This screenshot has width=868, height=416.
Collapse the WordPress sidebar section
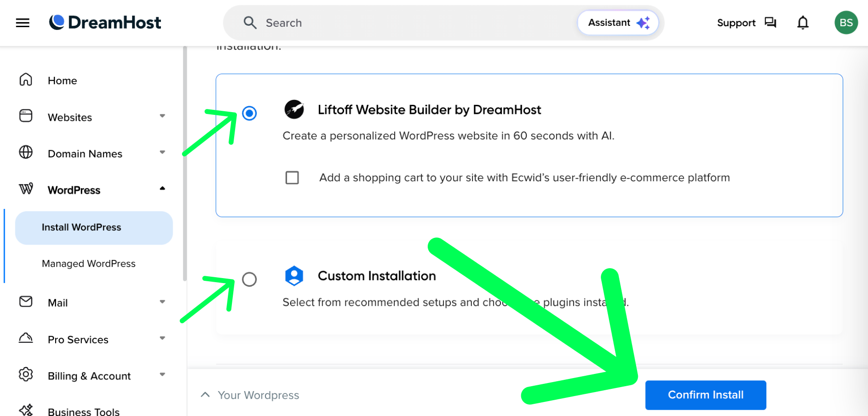point(162,189)
